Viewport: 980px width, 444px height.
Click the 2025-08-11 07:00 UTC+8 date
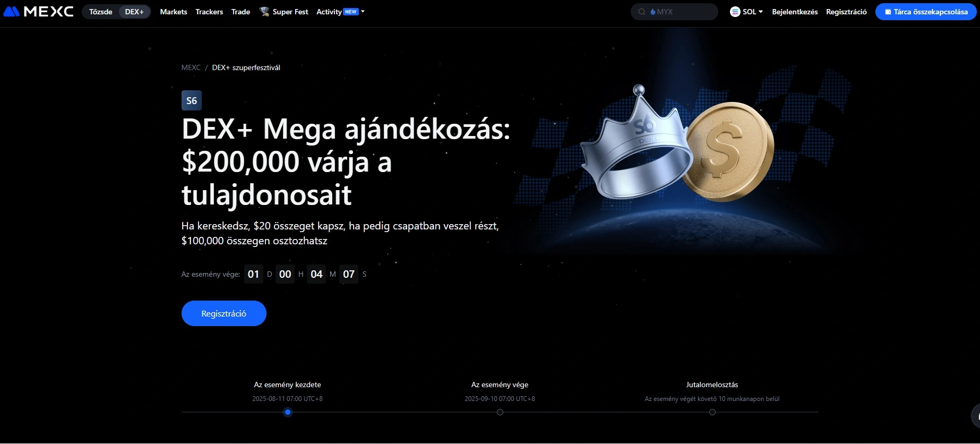coord(287,399)
